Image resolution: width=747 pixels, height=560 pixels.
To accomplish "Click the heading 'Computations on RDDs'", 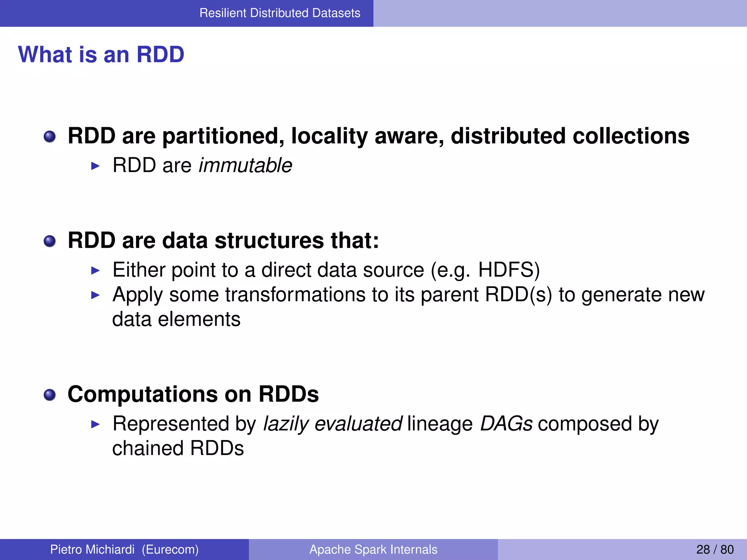I will 193,394.
